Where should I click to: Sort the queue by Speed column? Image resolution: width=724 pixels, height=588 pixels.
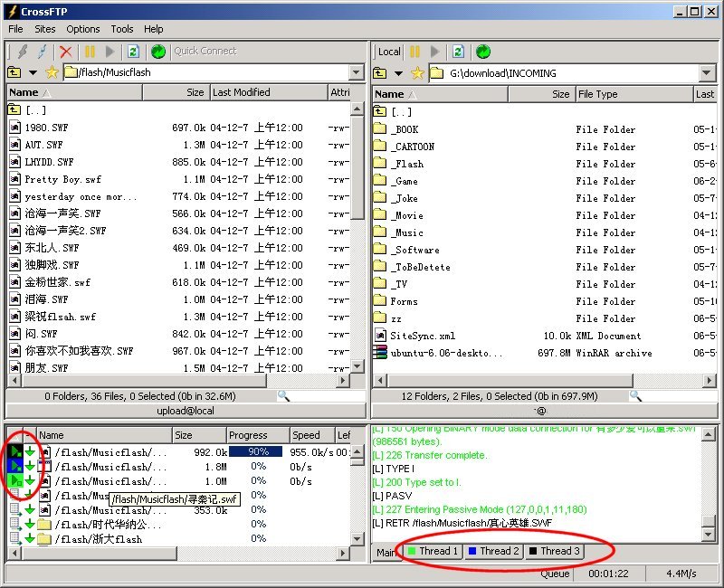(x=312, y=435)
